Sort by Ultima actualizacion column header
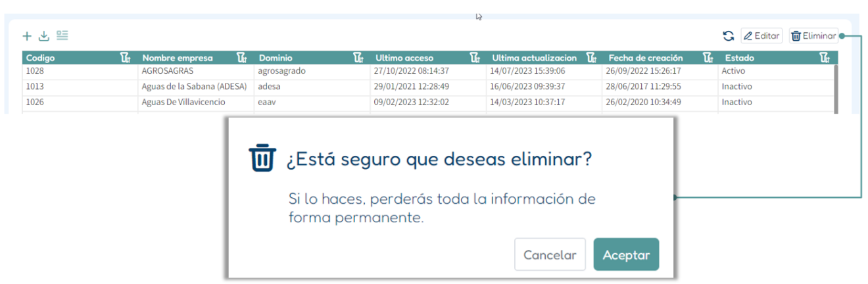 click(535, 58)
